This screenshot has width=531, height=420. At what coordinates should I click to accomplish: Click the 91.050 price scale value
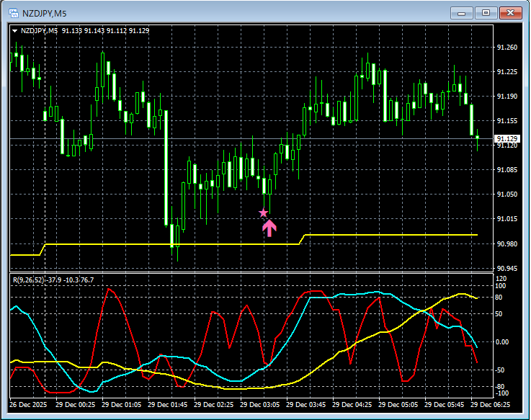[507, 194]
